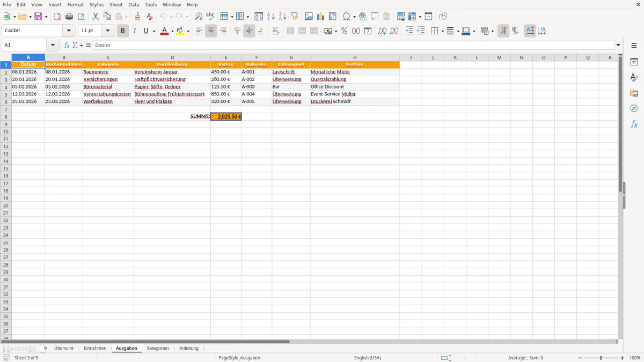Open Print Preview
Screen dimensions: 644x362
[81, 17]
